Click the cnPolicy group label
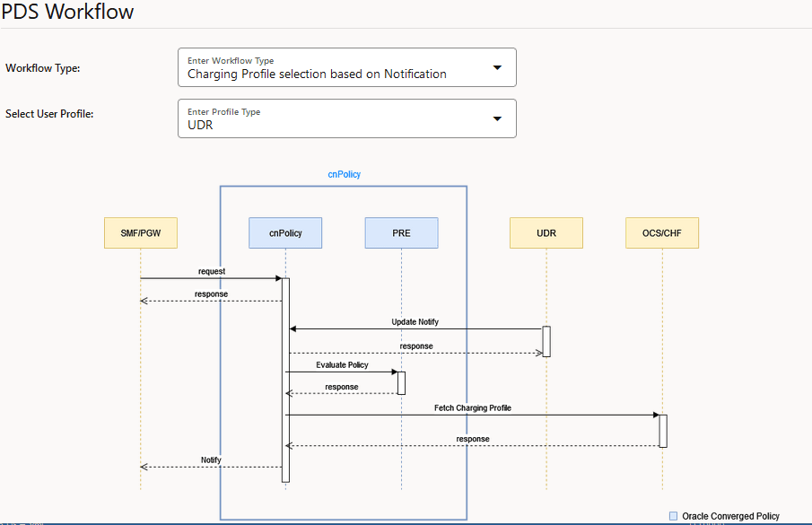The height and width of the screenshot is (525, 812). click(344, 174)
